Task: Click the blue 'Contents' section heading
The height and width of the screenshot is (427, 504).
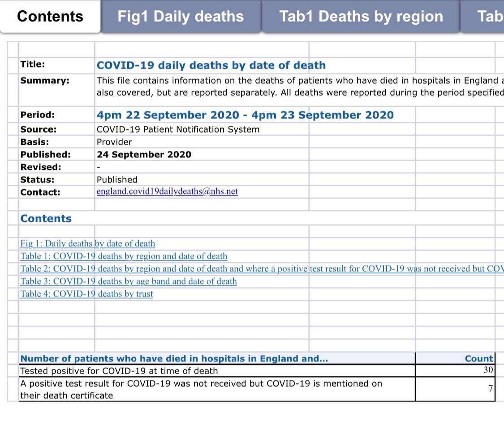Action: [x=46, y=219]
